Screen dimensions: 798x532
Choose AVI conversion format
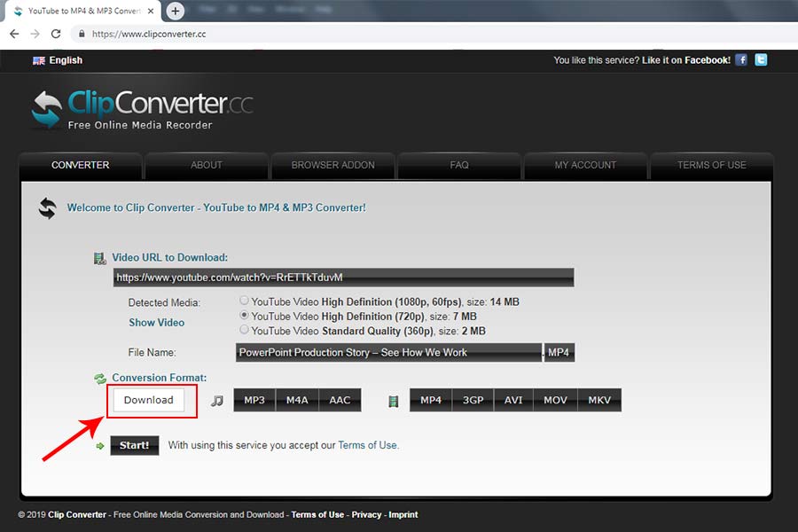pos(513,400)
